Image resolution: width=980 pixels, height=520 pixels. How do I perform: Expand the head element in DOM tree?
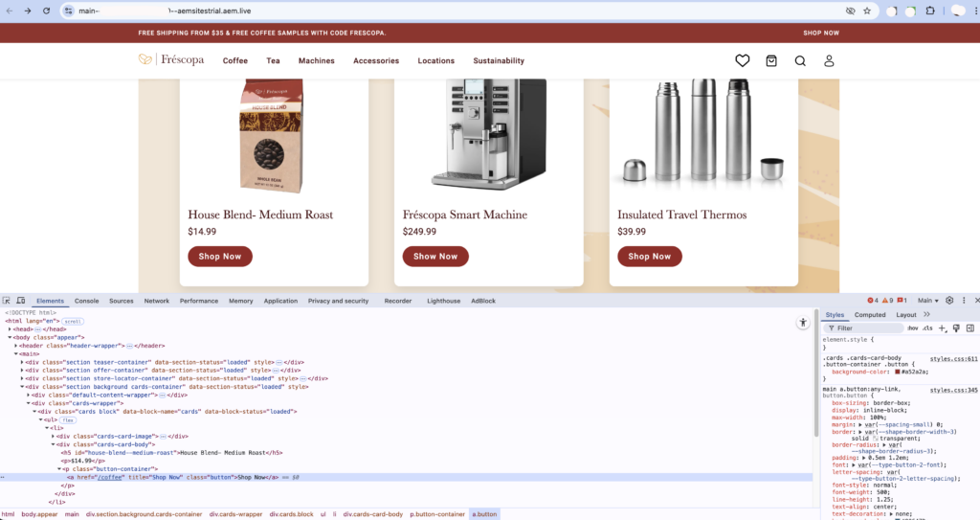pyautogui.click(x=10, y=329)
